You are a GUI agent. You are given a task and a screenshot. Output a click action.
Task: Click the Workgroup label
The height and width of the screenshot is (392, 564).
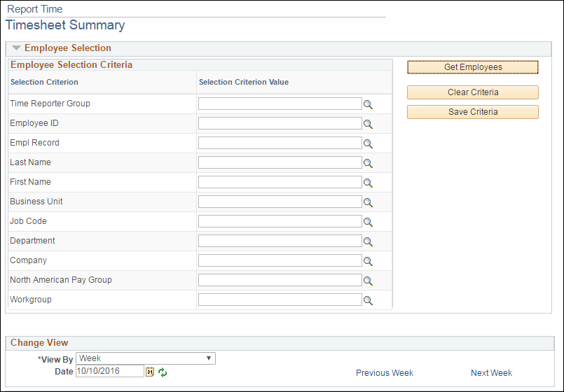click(31, 300)
